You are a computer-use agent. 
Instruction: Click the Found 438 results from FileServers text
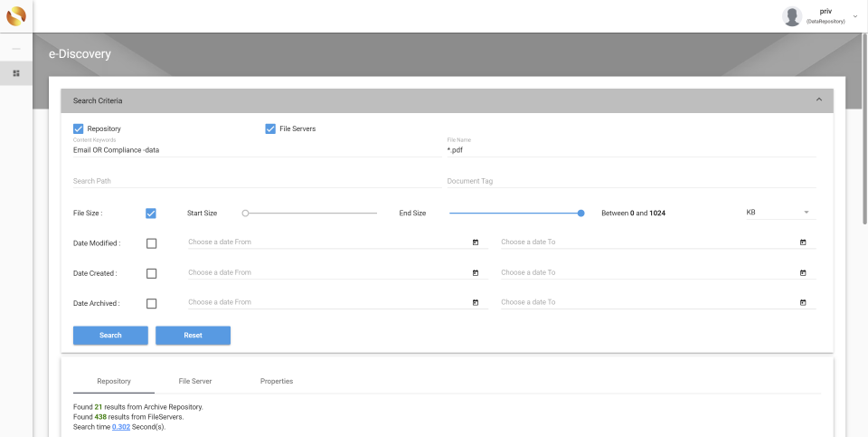click(x=128, y=416)
